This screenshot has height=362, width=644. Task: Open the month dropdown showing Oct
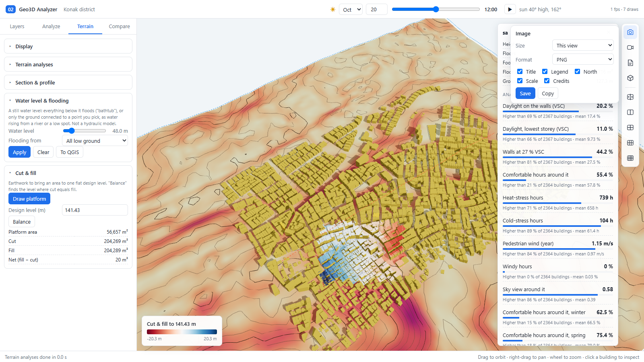tap(351, 9)
